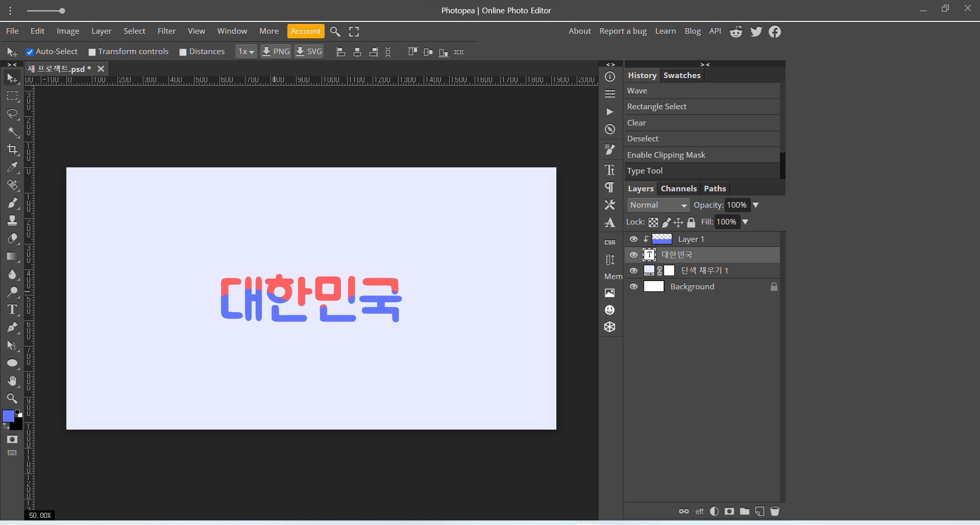The height and width of the screenshot is (525, 980).
Task: Select the Gradient tool
Action: 12,256
